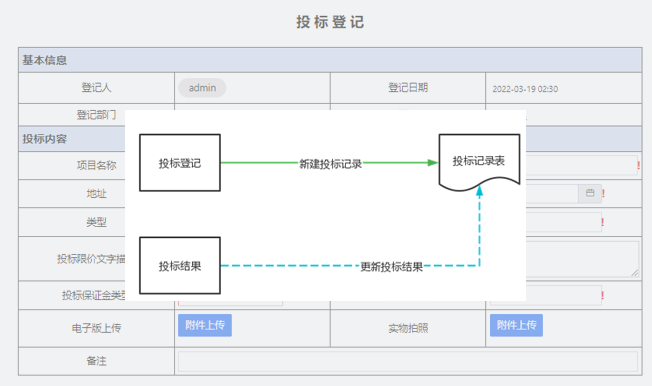
Task: Open the calendar date picker icon
Action: click(590, 193)
